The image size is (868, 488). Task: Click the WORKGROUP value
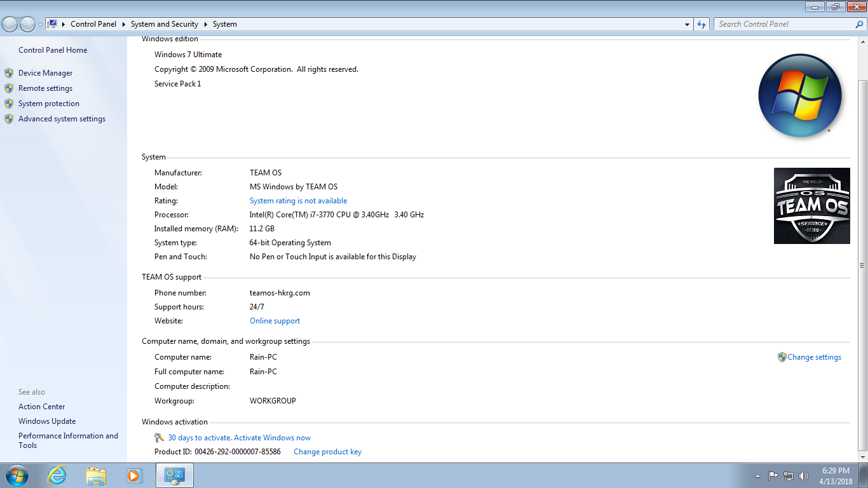(x=273, y=401)
